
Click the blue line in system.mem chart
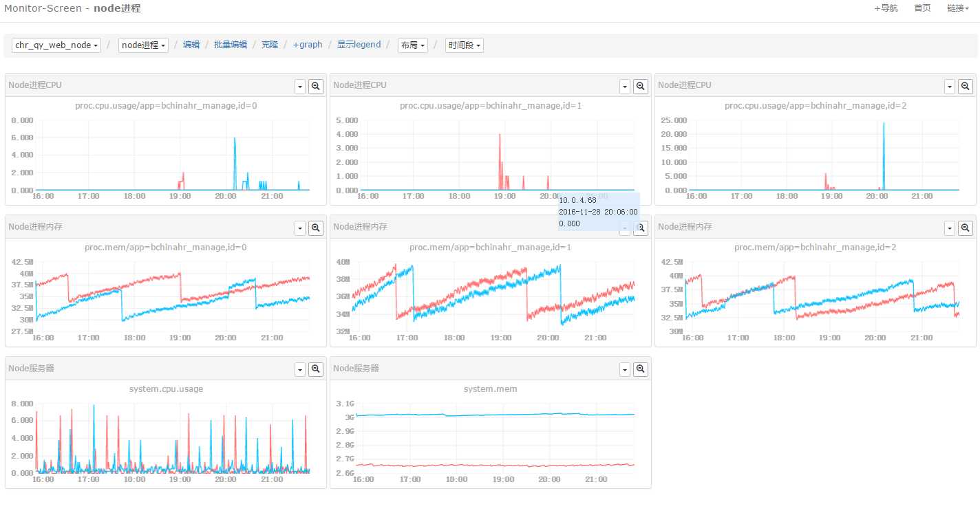[x=494, y=415]
